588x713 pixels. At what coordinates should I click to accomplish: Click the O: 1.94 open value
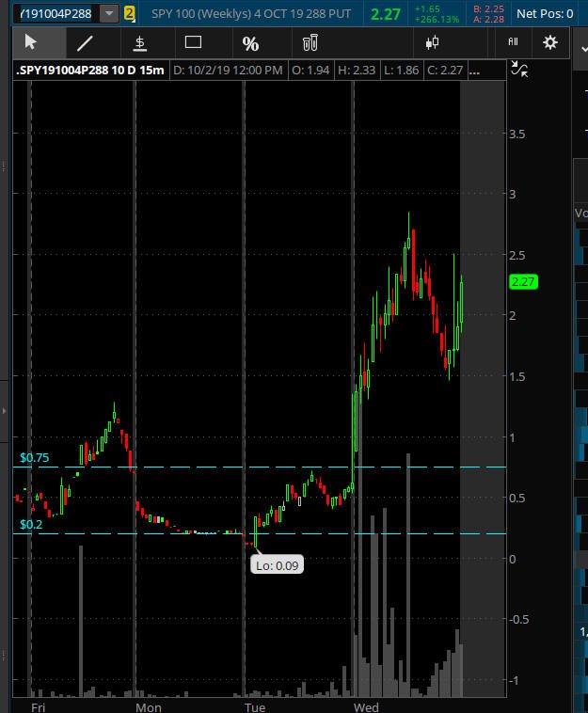(x=310, y=71)
